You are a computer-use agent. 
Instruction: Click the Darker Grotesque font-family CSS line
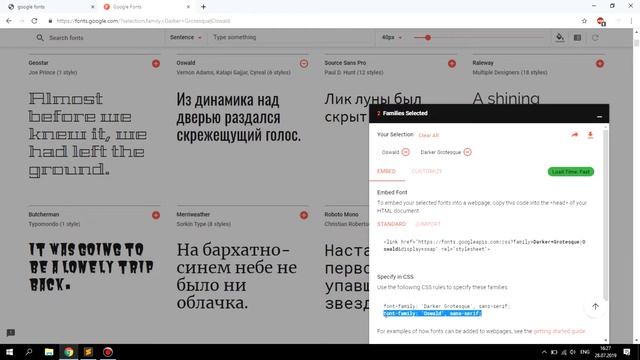(447, 306)
